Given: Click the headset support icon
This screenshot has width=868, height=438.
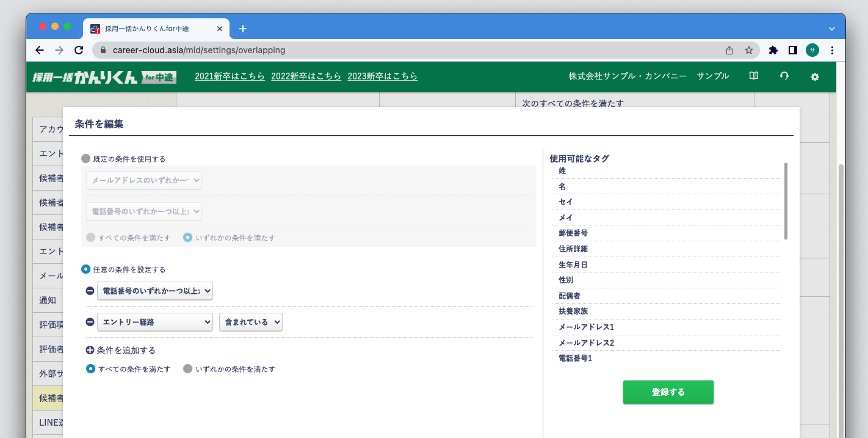Looking at the screenshot, I should 784,76.
